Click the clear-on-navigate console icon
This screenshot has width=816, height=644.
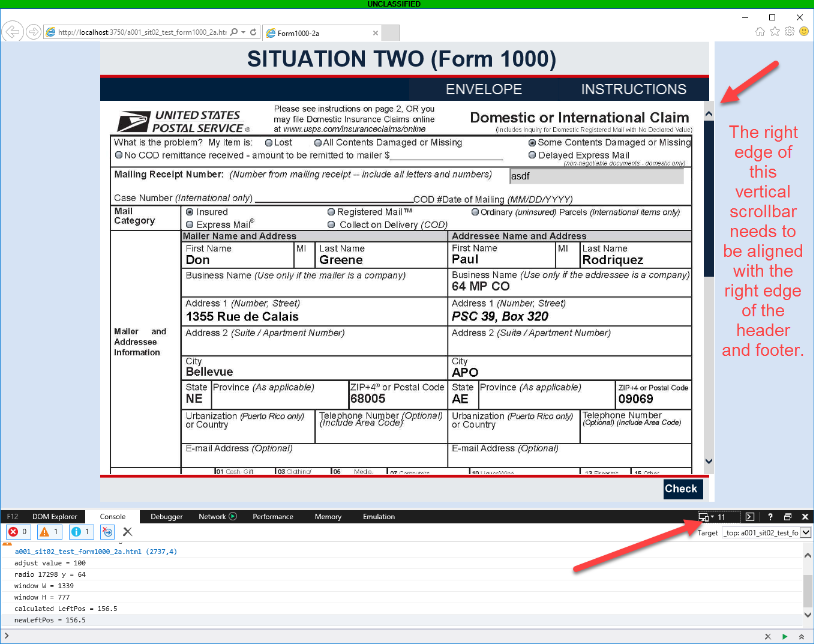[x=107, y=532]
